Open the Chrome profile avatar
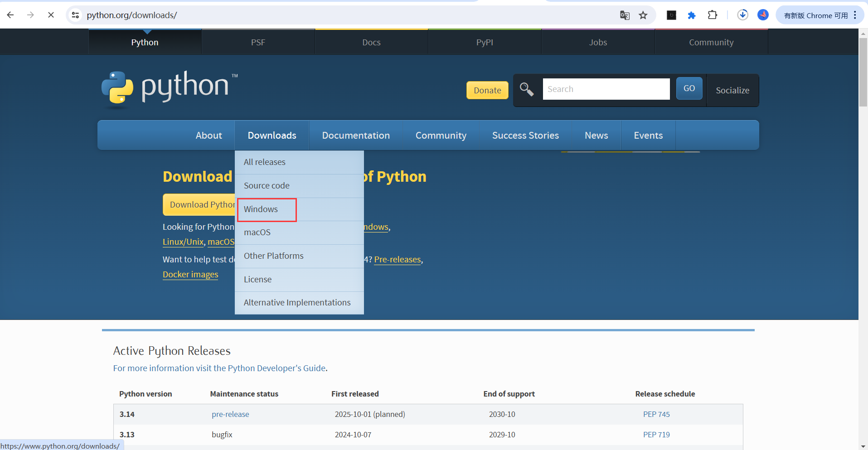Screen dimensions: 868x450 763,15
